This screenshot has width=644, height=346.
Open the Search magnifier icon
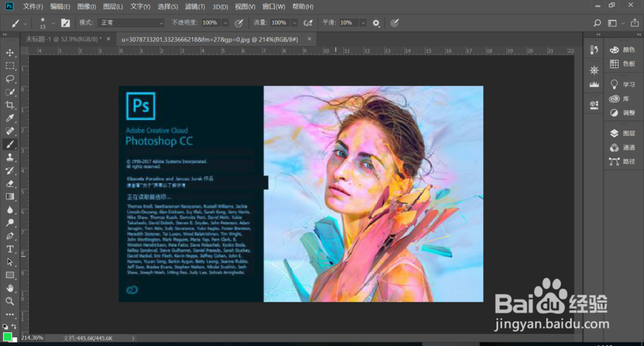597,23
